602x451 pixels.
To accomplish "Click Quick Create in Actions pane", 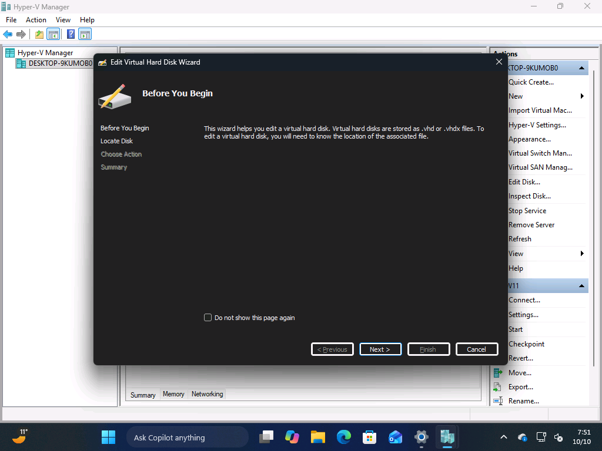I will coord(531,82).
